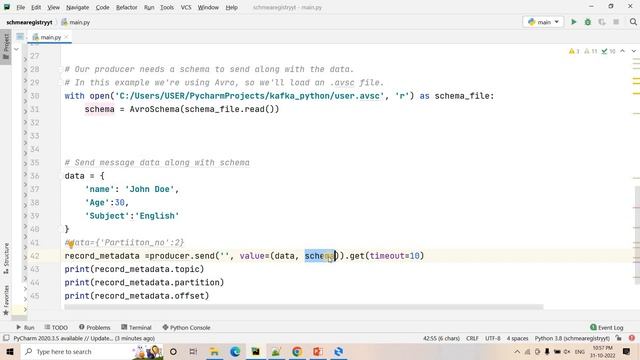Image resolution: width=640 pixels, height=360 pixels.
Task: Click the gray stop square in toolbar
Action: (616, 22)
